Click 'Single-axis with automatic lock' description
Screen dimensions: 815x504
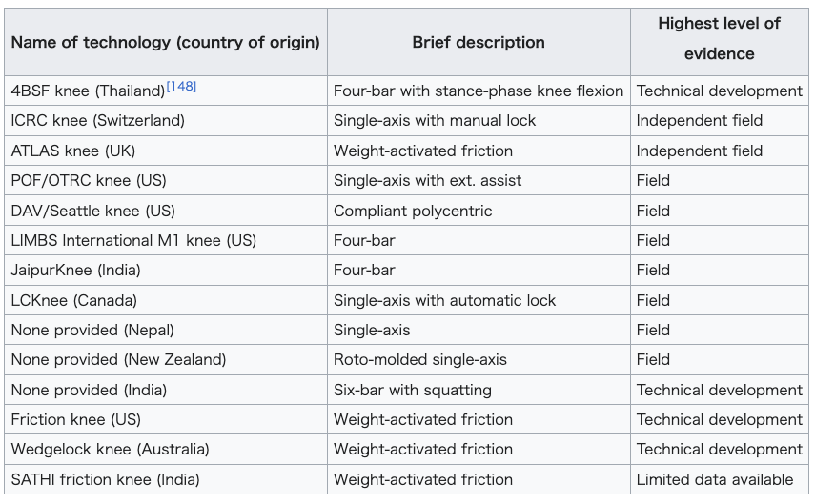(x=479, y=300)
